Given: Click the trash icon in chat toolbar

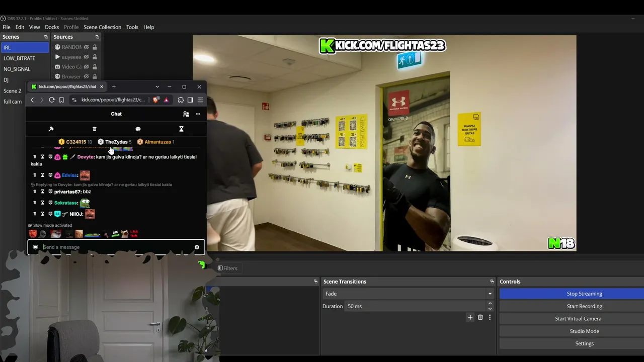Looking at the screenshot, I should coord(94,129).
